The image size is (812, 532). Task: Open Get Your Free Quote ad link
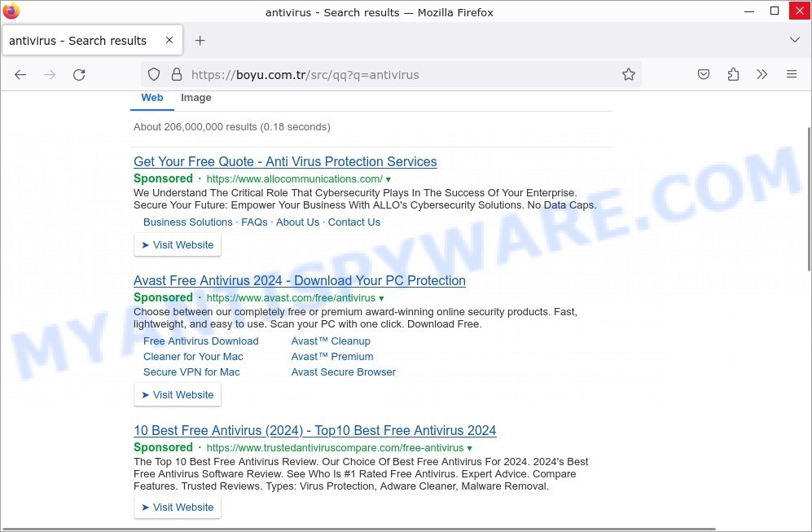pos(285,161)
